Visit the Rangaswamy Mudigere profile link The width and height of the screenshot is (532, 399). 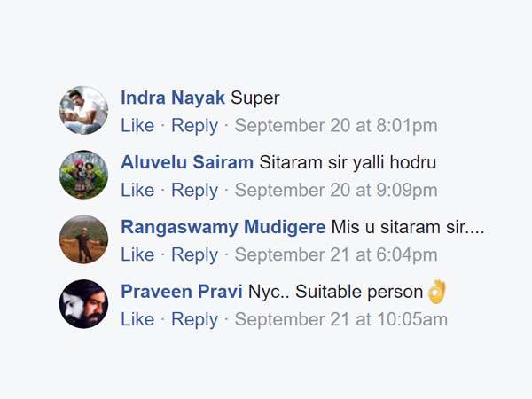point(223,227)
